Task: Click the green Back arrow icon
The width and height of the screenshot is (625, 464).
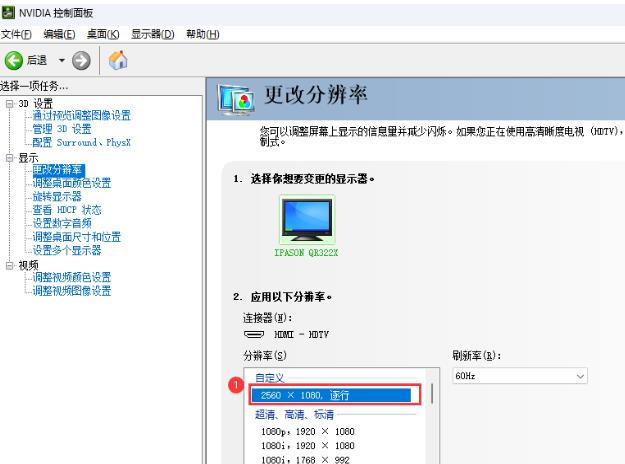Action: [14, 61]
